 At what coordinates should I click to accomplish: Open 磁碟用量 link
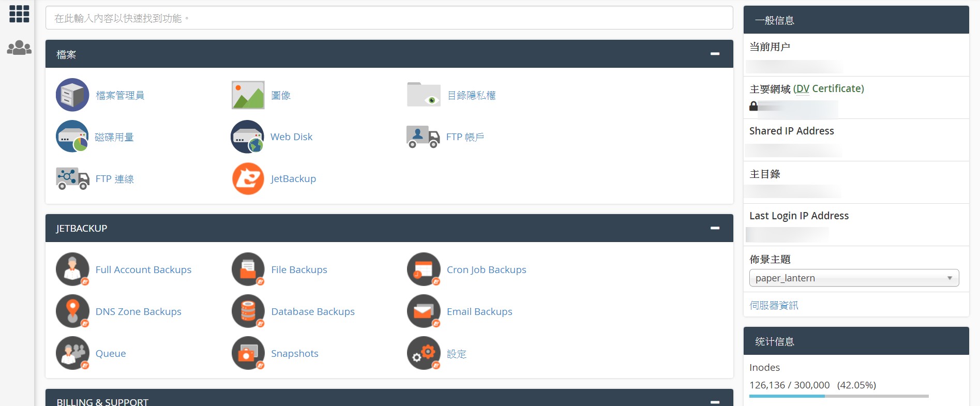pos(114,137)
